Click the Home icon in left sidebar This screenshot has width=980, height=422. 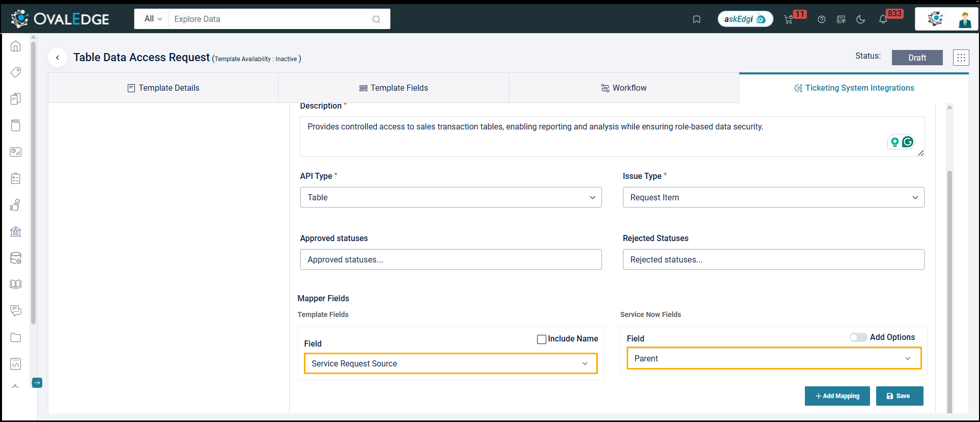[16, 46]
